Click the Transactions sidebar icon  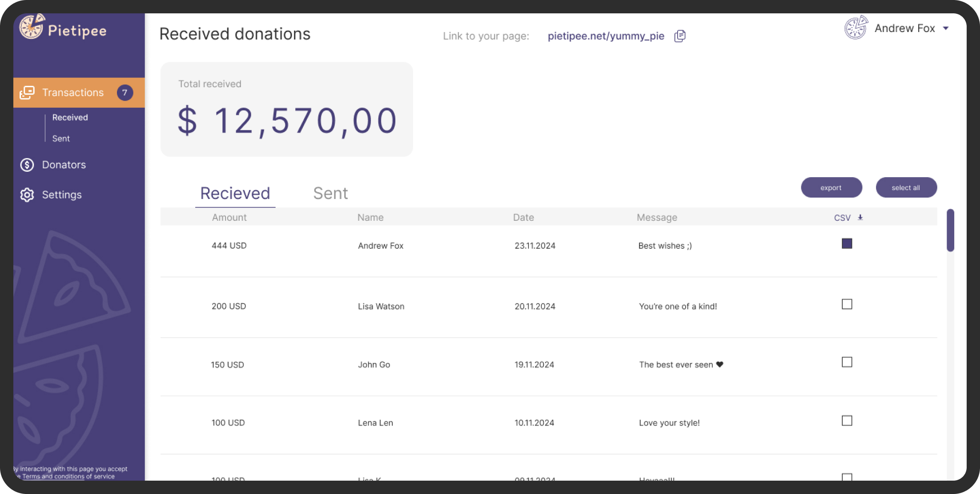pyautogui.click(x=27, y=93)
